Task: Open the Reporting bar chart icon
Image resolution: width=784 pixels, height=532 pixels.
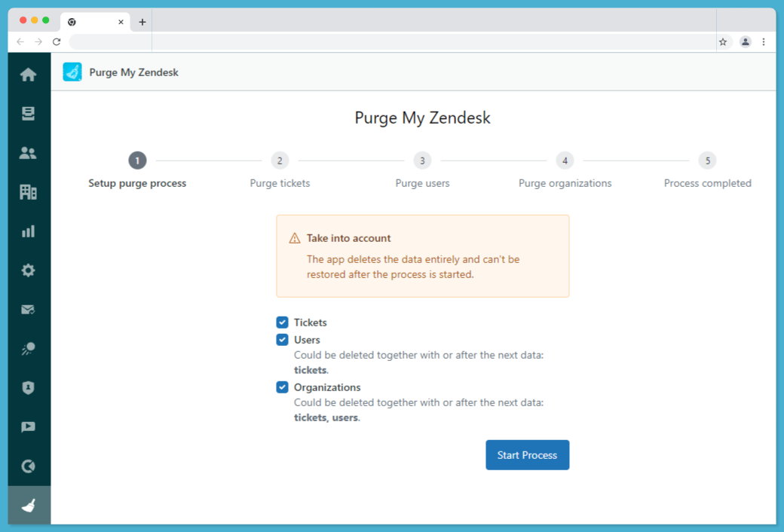Action: tap(28, 231)
